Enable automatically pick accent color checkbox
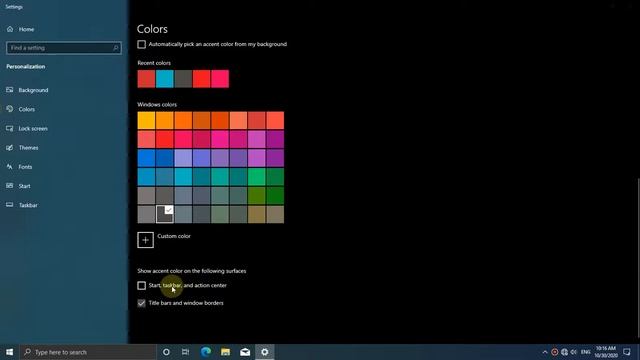The height and width of the screenshot is (360, 640). coord(141,44)
